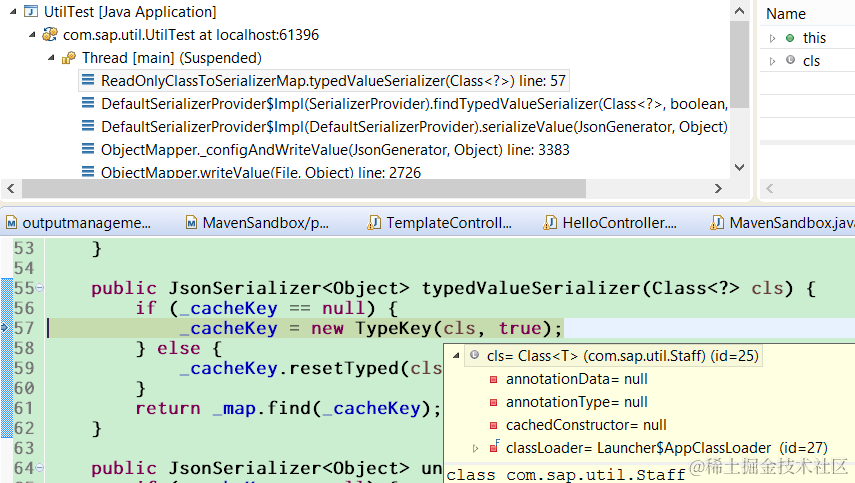The image size is (855, 483).
Task: Click the Debug view scroll left arrow
Action: pos(10,189)
